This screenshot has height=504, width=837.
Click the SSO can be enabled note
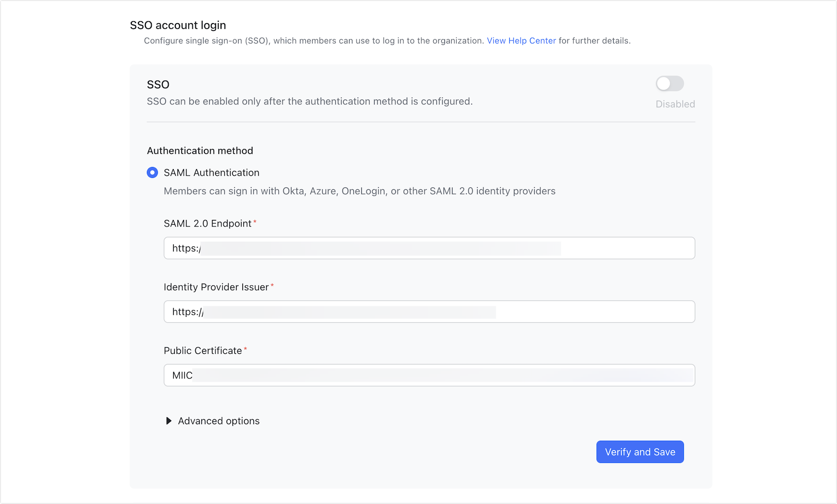[x=310, y=101]
